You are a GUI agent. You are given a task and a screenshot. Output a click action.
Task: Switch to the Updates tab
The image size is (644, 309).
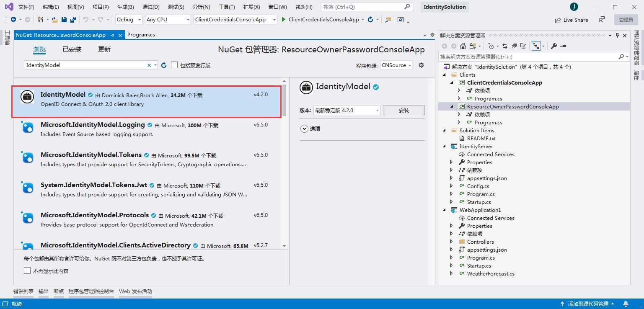click(104, 49)
